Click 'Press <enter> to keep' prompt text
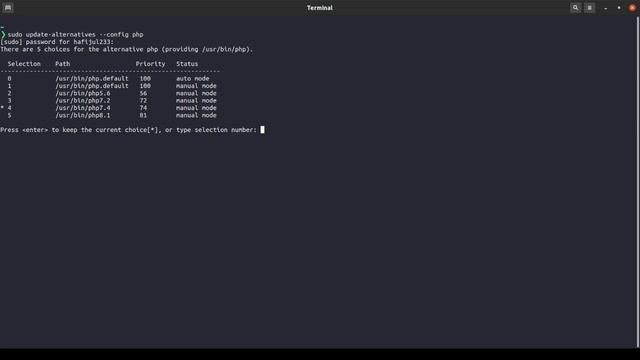Viewport: 640px width, 360px height. click(129, 130)
